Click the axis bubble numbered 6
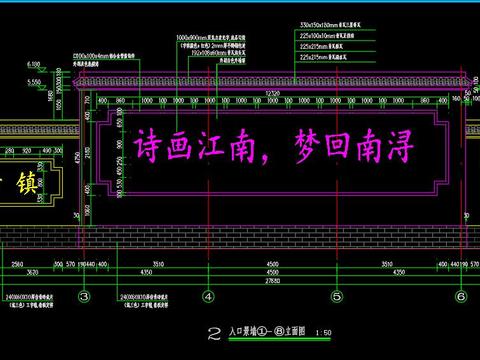 [461, 296]
